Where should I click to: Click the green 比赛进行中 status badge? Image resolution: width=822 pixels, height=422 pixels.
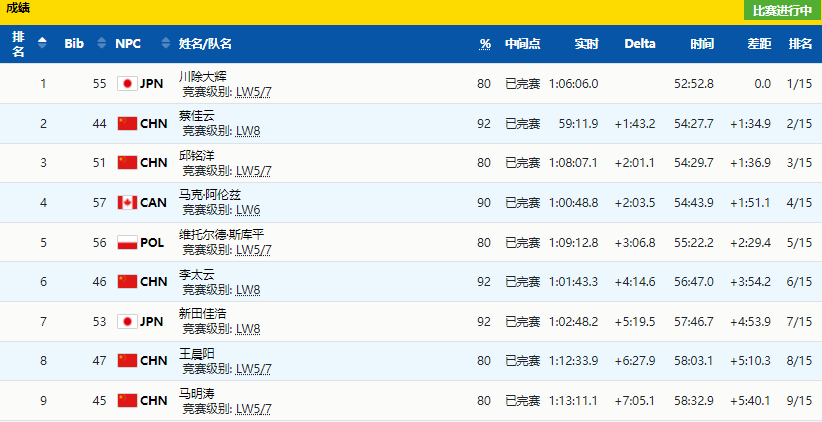(x=781, y=10)
